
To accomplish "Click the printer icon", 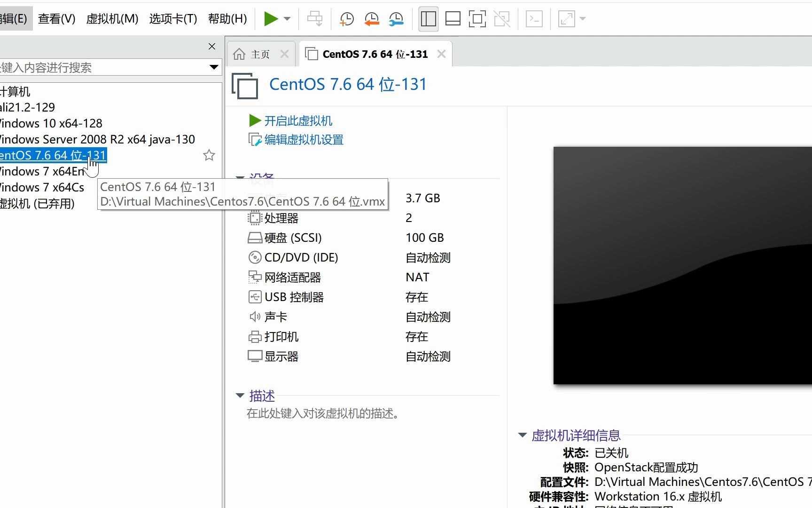I will [x=255, y=337].
